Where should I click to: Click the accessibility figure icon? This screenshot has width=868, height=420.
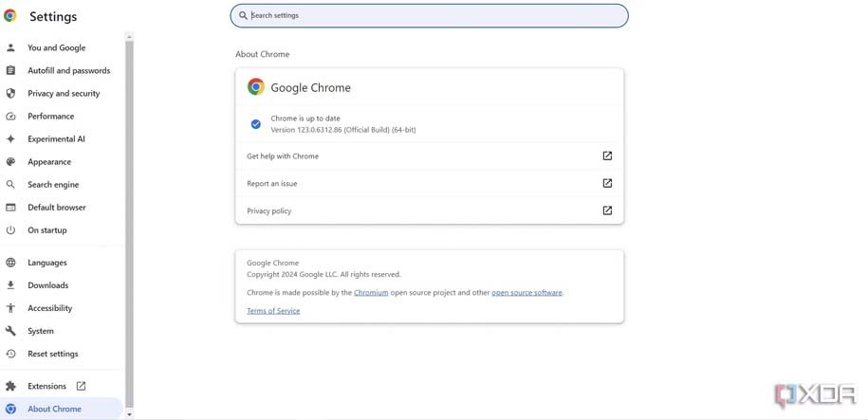[x=10, y=308]
